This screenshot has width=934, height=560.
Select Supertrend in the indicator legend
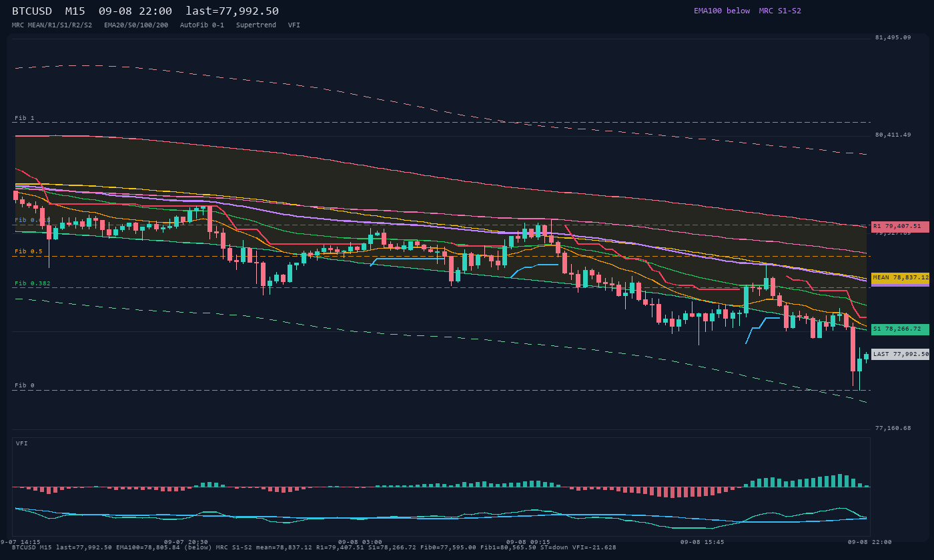pyautogui.click(x=256, y=25)
